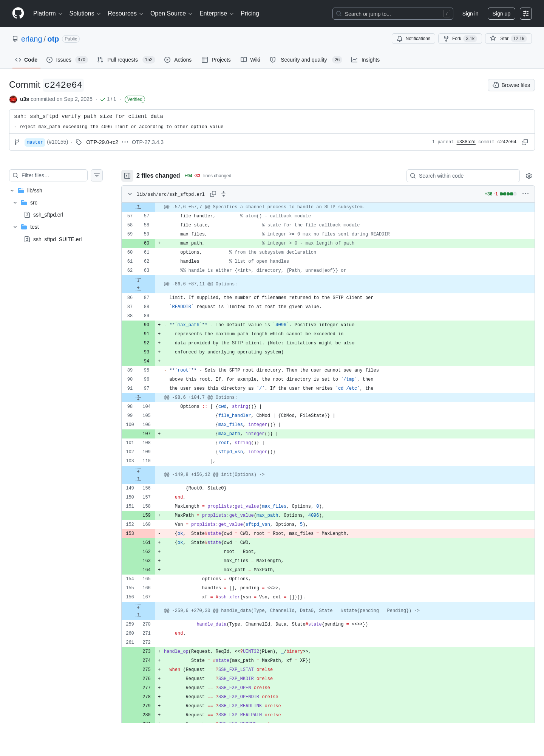Open the Insights tab
Viewport: 544px width, 756px height.
pos(365,60)
